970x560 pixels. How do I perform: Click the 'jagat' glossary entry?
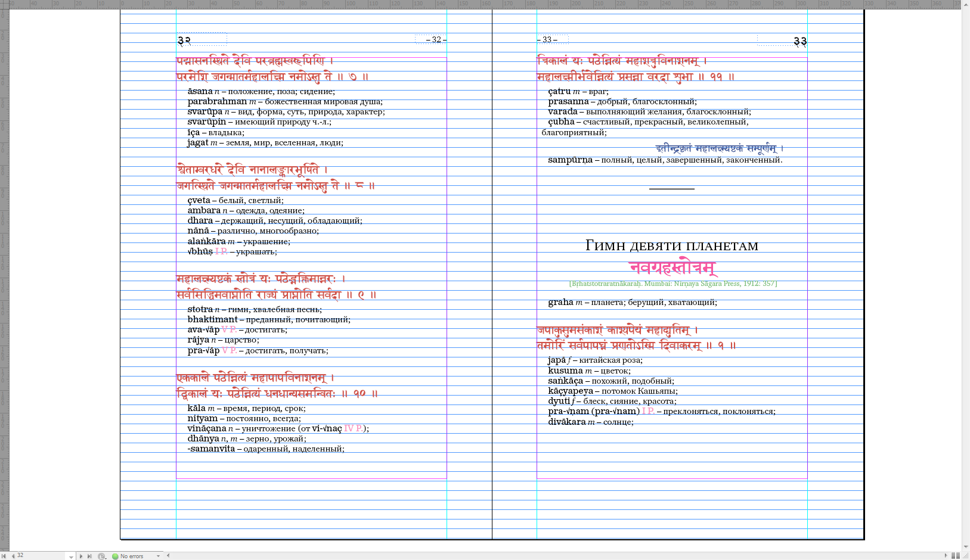click(265, 142)
